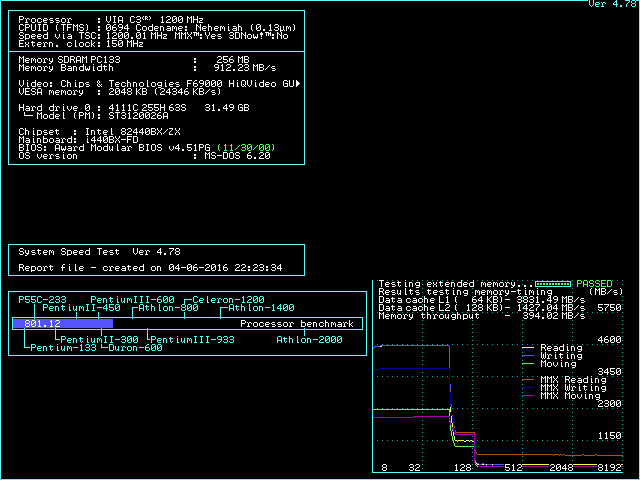Screen dimensions: 640x480
Task: Select the Celeron-1200 benchmark marker
Action: [229, 300]
